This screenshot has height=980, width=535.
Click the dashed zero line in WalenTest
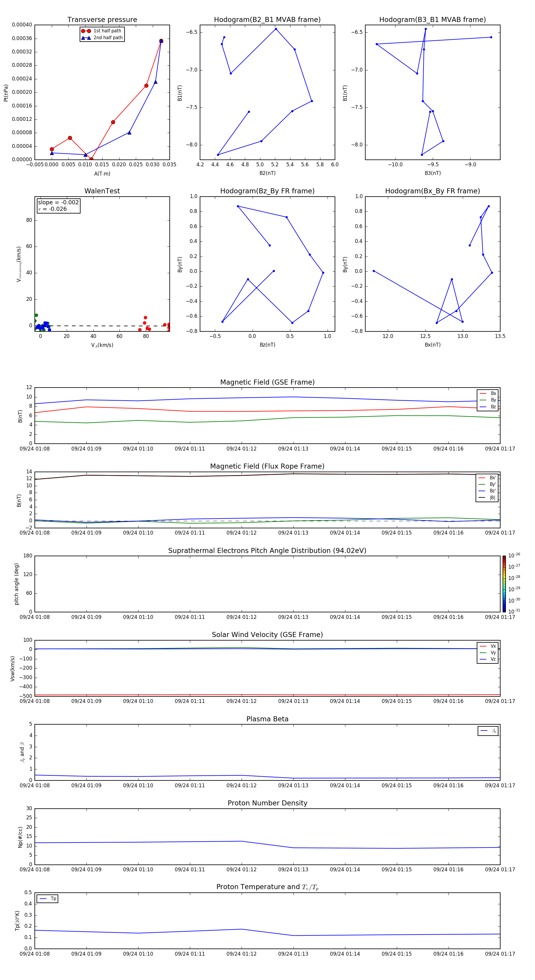(x=102, y=326)
